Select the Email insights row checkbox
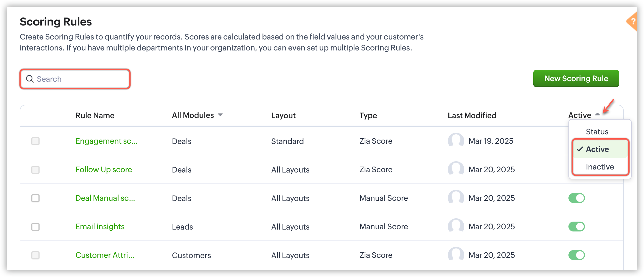The width and height of the screenshot is (644, 277). (35, 227)
